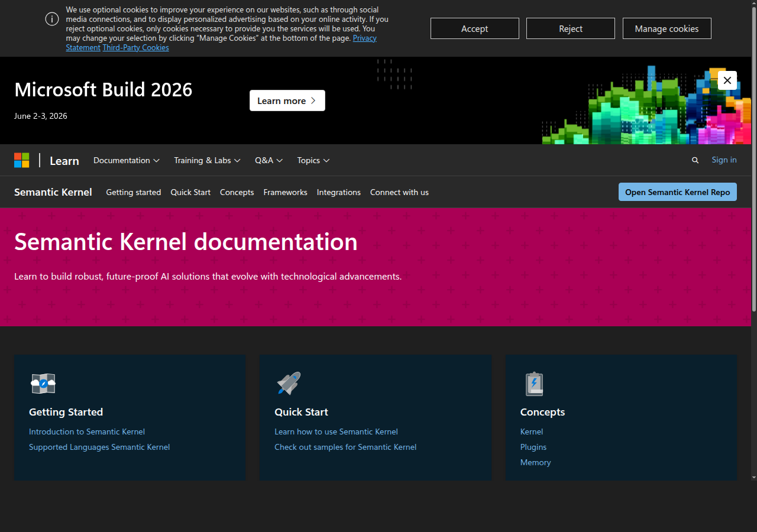Click the Manage cookies button
Screen dimensions: 757x532
(667, 28)
